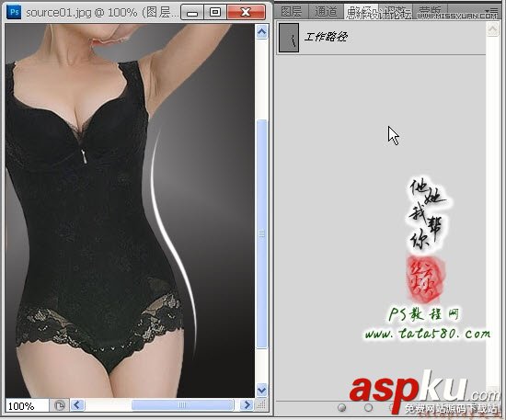Maximize the source01.jpg document window
The image size is (506, 420).
[x=215, y=12]
